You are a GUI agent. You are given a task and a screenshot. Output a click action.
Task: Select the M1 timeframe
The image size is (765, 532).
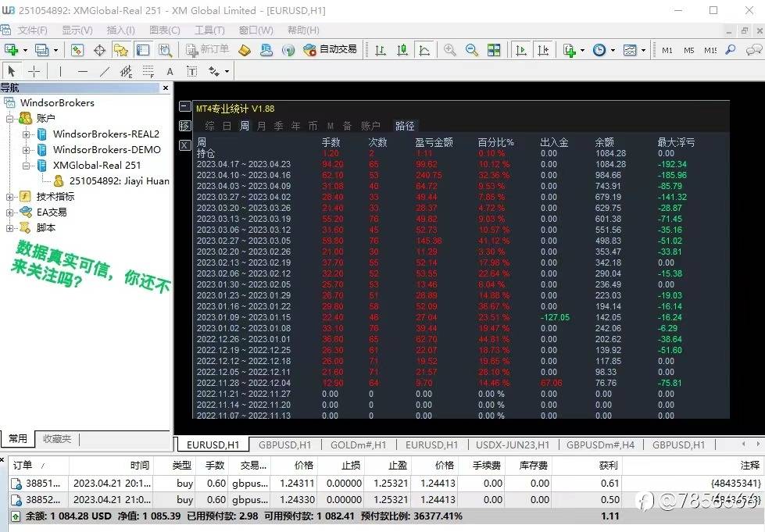click(667, 50)
